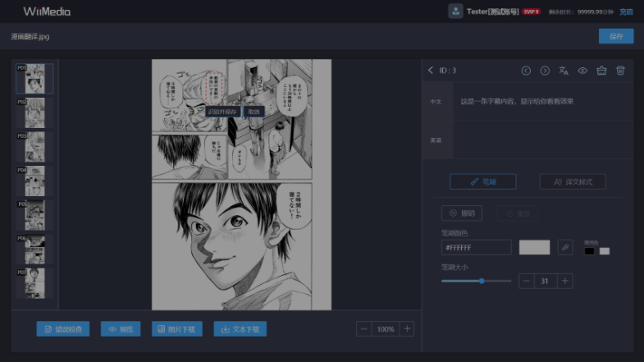Screen dimensions: 644x362
Task: Click 识别并保存 on the canvas
Action: [x=222, y=112]
